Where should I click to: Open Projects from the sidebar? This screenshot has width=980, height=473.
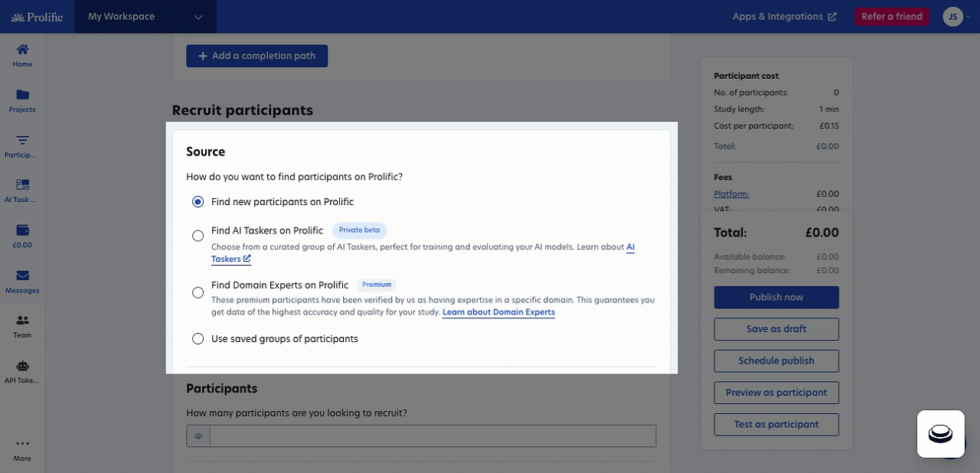[x=22, y=100]
